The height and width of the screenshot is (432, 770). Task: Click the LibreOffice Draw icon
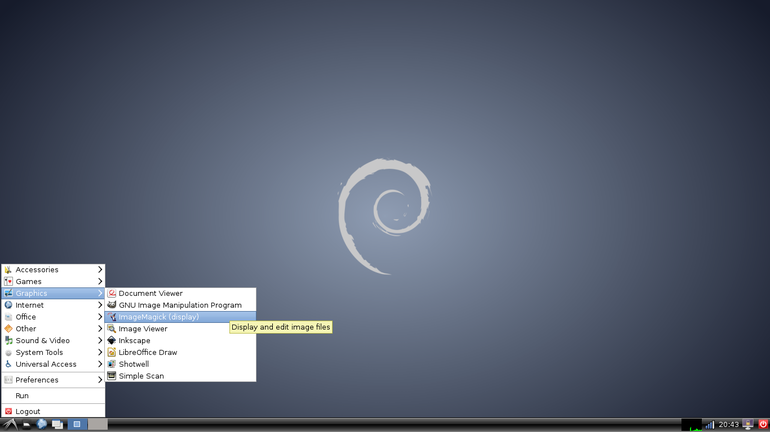tap(112, 352)
